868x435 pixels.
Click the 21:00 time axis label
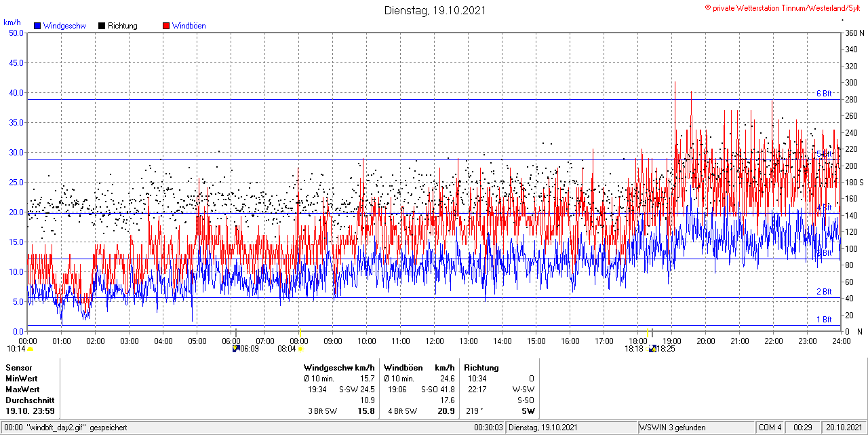[x=739, y=341]
